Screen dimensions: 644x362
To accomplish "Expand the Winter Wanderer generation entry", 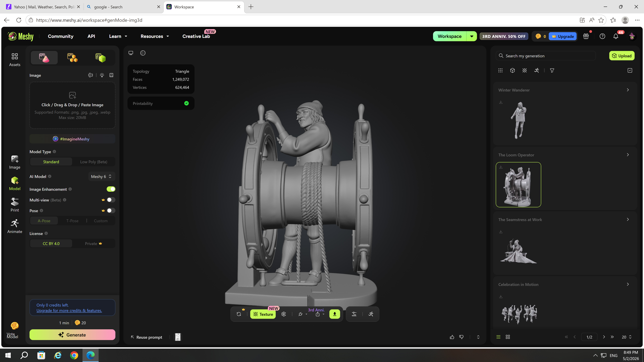I will pyautogui.click(x=628, y=90).
